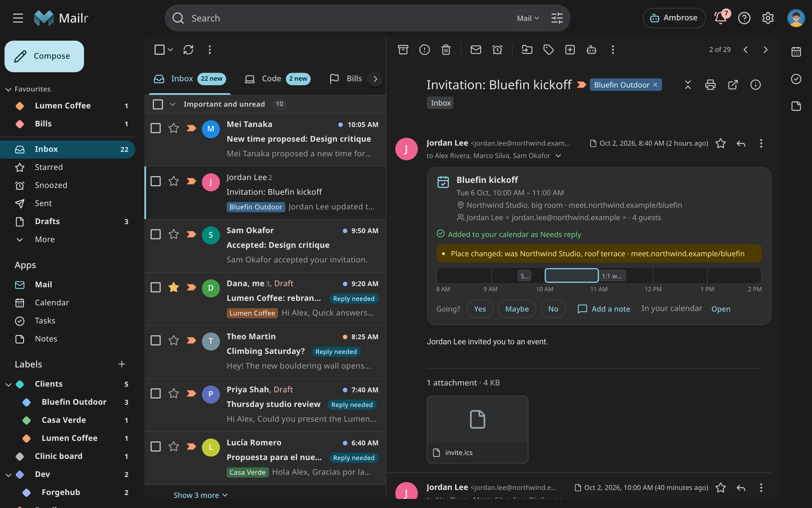Open the calendar side panel icon
The width and height of the screenshot is (812, 508).
(796, 52)
